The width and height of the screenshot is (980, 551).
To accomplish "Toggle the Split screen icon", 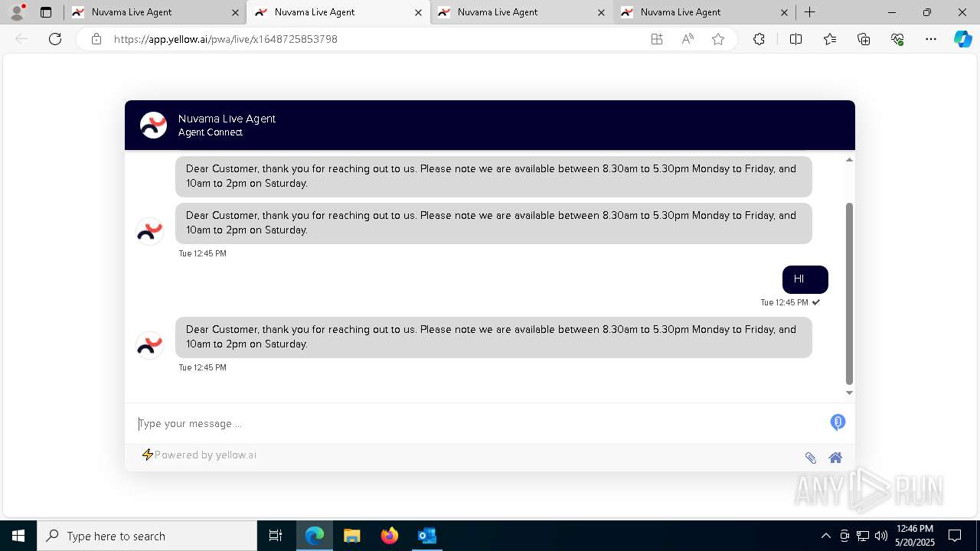I will coord(795,39).
